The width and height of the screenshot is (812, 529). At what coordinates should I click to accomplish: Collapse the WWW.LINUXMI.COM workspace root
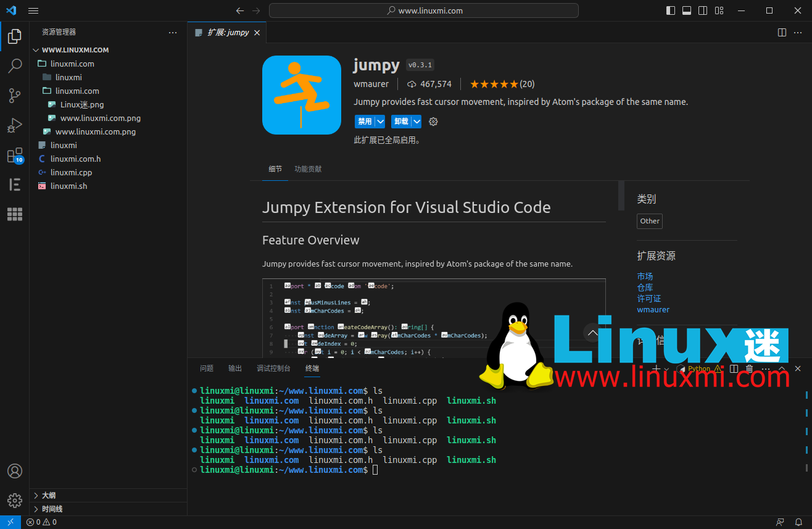pyautogui.click(x=109, y=50)
